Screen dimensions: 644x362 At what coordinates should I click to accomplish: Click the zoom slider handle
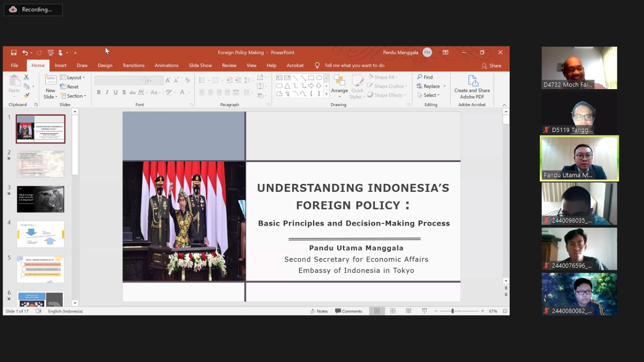pos(452,311)
